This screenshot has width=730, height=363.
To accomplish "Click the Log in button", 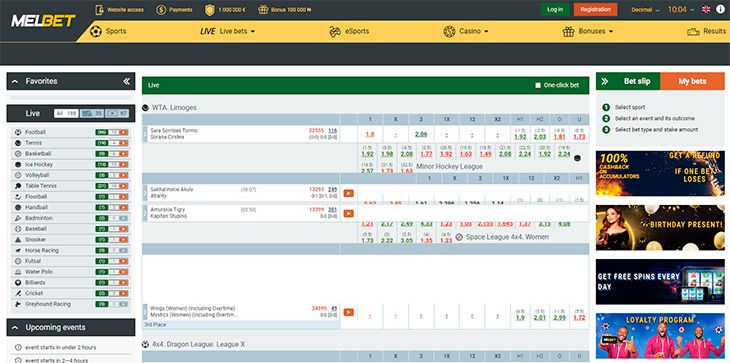I will [x=555, y=9].
